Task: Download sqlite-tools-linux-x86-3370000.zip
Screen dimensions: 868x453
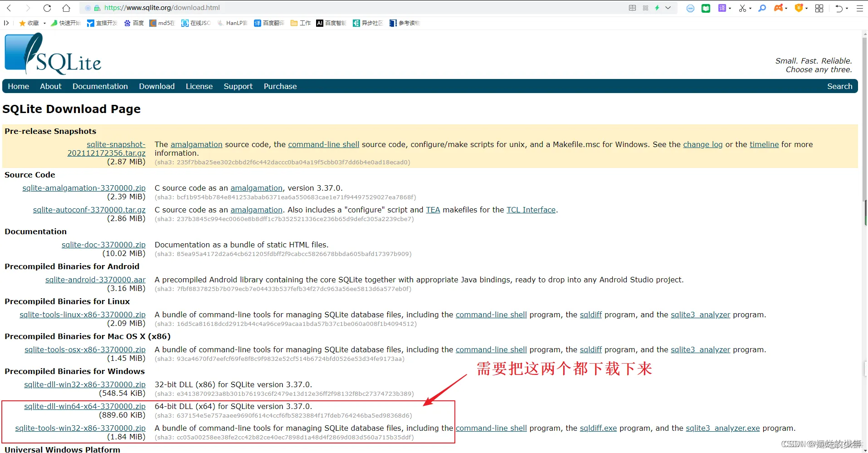Action: 83,315
